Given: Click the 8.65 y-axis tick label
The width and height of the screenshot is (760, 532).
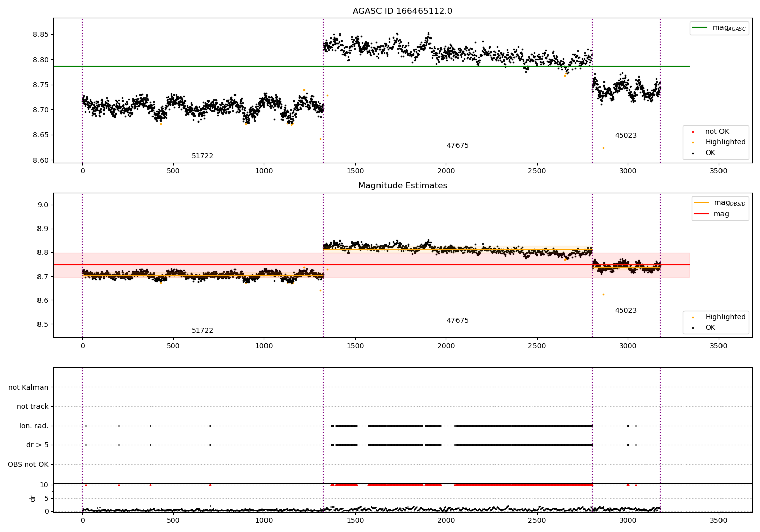Looking at the screenshot, I should (41, 135).
